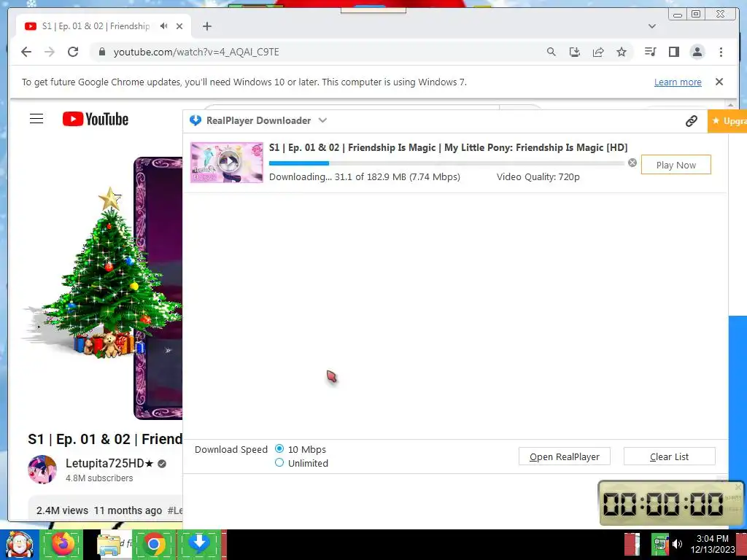Click the Play Now button
Screen dimensions: 747x560
tap(676, 165)
